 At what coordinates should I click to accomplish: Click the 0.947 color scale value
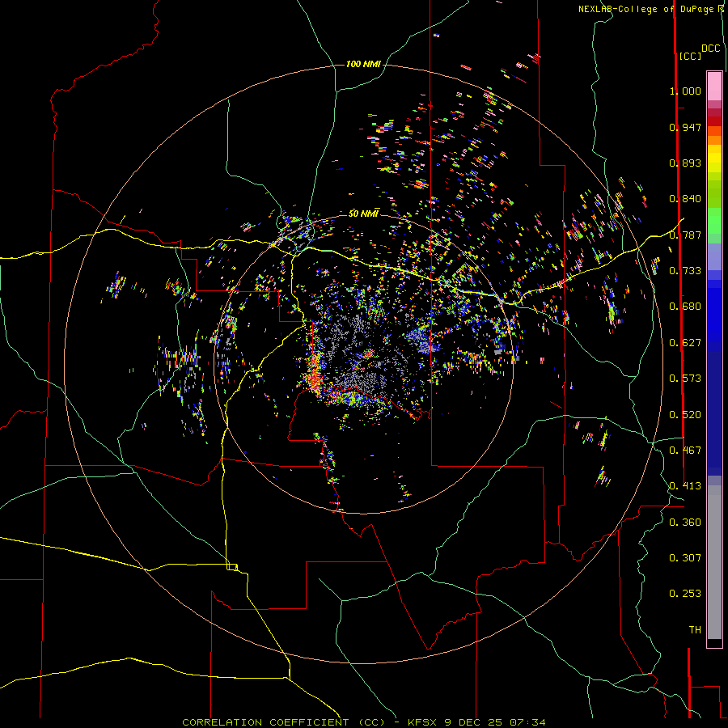click(x=685, y=127)
